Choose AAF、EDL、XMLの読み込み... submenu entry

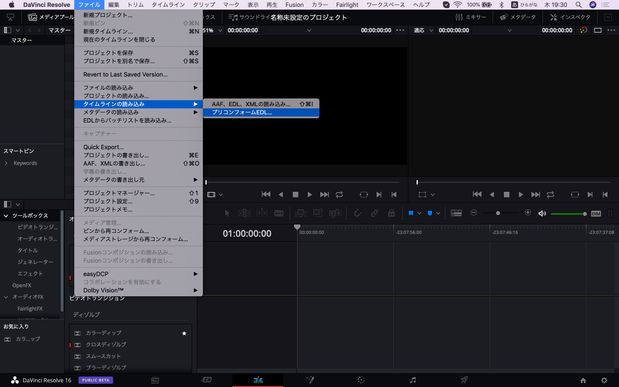pos(261,104)
